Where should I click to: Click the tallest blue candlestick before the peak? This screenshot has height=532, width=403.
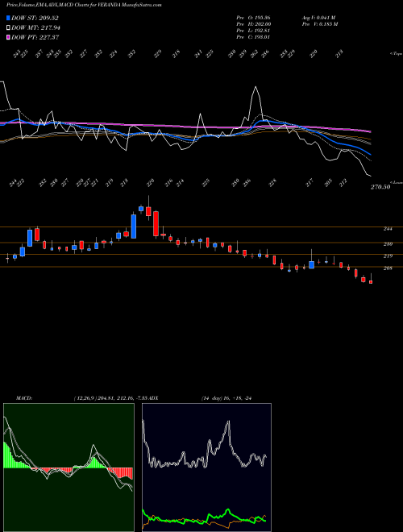[134, 227]
